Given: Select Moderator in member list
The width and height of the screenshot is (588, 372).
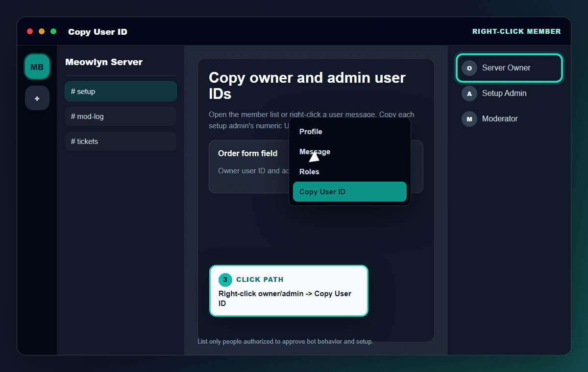Looking at the screenshot, I should click(510, 119).
